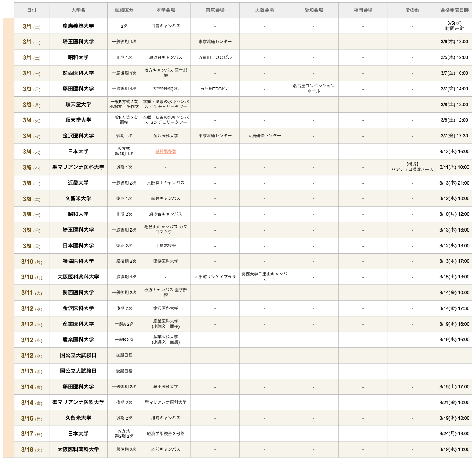
Task: Click 国公立大試験日 in the 3/13 row
Action: click(x=78, y=371)
